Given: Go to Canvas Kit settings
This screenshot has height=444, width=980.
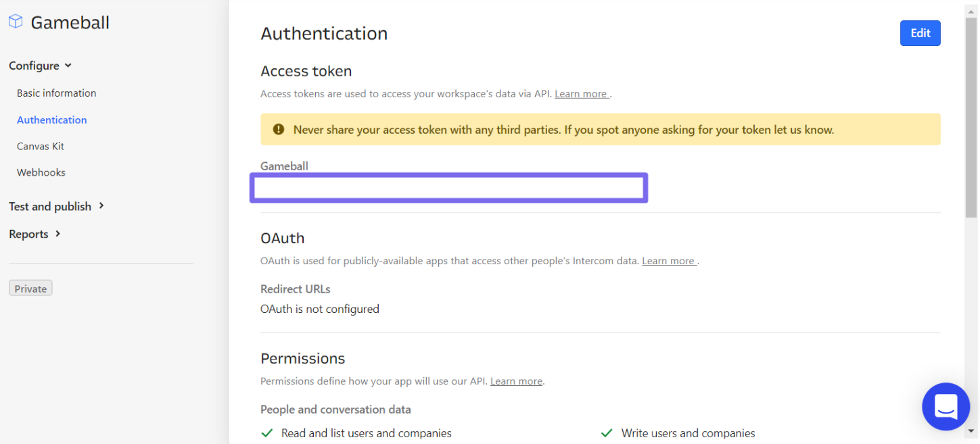Looking at the screenshot, I should [x=41, y=146].
